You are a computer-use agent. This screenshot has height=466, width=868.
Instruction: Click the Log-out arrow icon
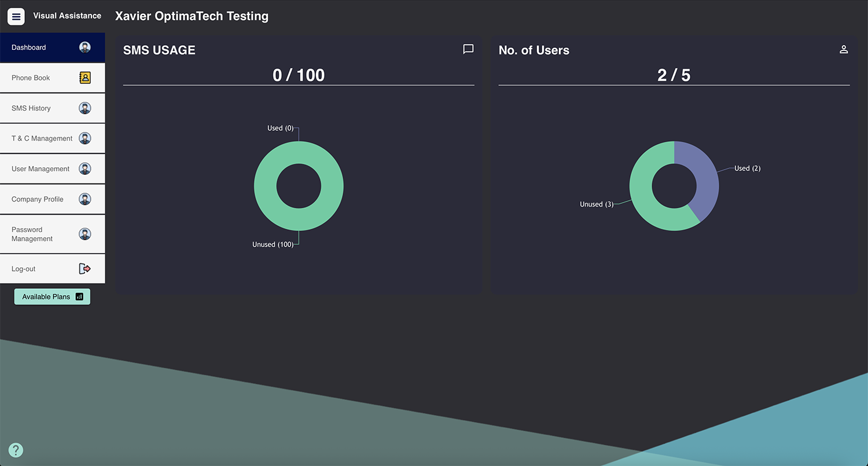pyautogui.click(x=85, y=269)
